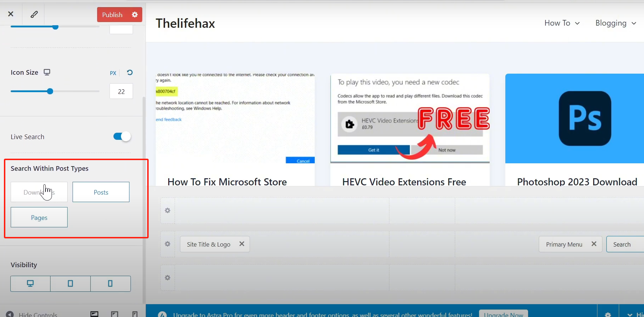Screen dimensions: 644x317
Task: Click the Icon Size slider handle
Action: tap(50, 91)
